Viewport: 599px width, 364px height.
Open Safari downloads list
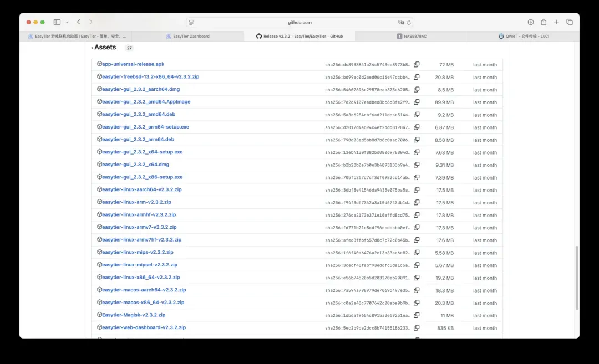(530, 22)
